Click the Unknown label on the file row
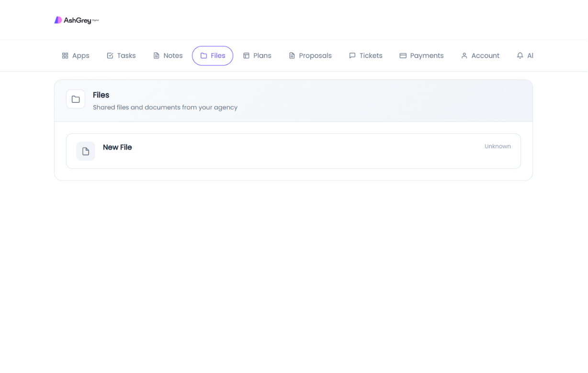 coord(498,146)
